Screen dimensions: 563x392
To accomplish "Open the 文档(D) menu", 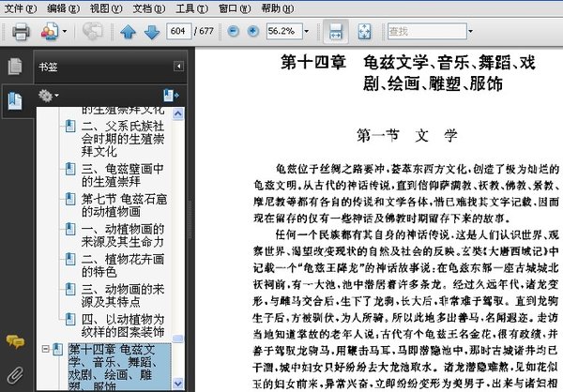I will 149,8.
